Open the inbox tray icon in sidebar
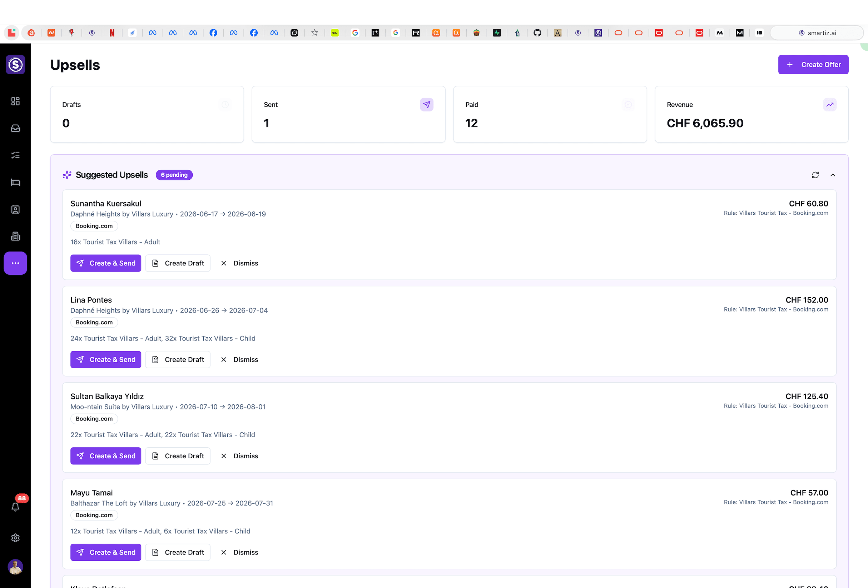Screen dimensions: 868x588 point(15,129)
